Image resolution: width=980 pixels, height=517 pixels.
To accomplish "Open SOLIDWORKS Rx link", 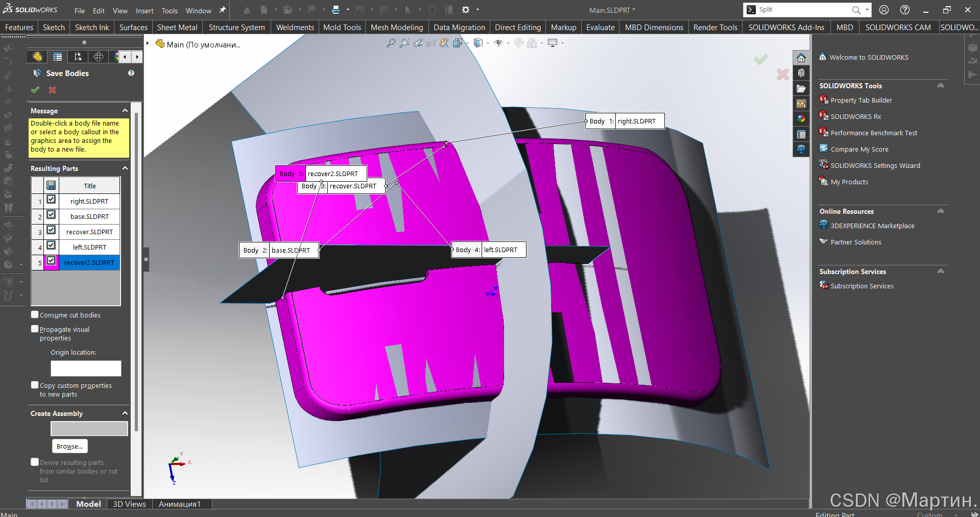I will 855,117.
